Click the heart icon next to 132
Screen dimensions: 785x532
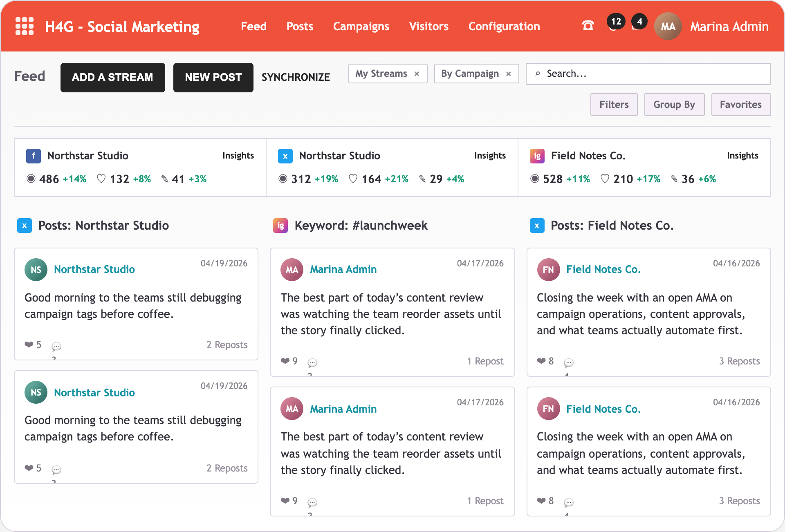(x=101, y=179)
